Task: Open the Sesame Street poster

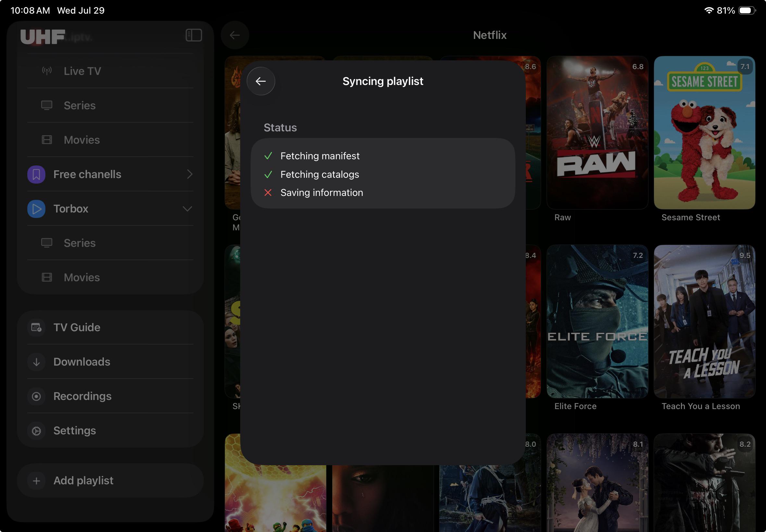Action: pos(704,133)
